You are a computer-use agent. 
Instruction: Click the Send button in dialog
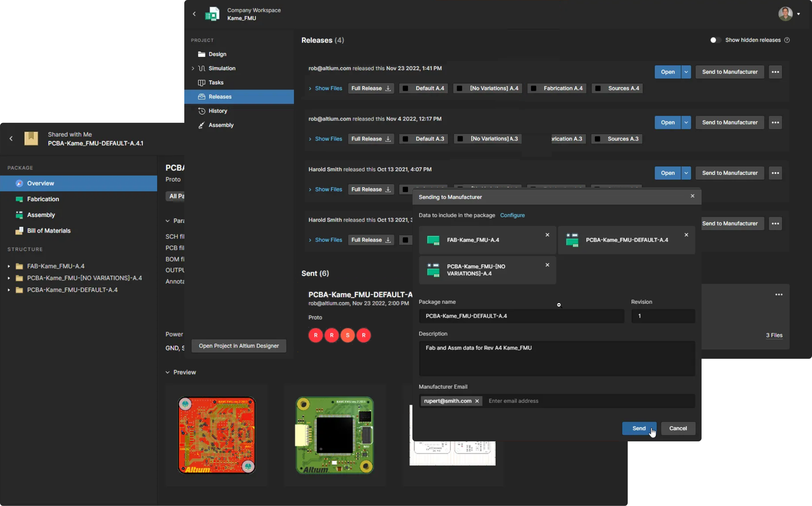point(638,428)
